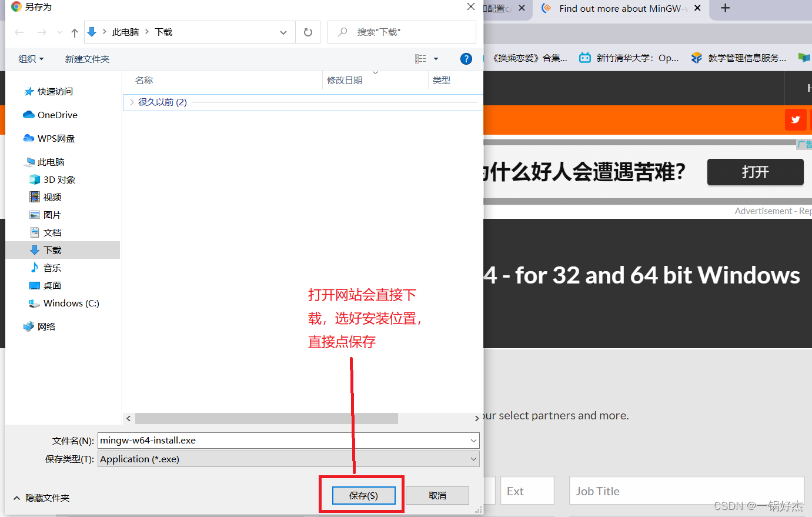Click 下载 in address breadcrumb
This screenshot has height=517, width=812.
(x=163, y=32)
